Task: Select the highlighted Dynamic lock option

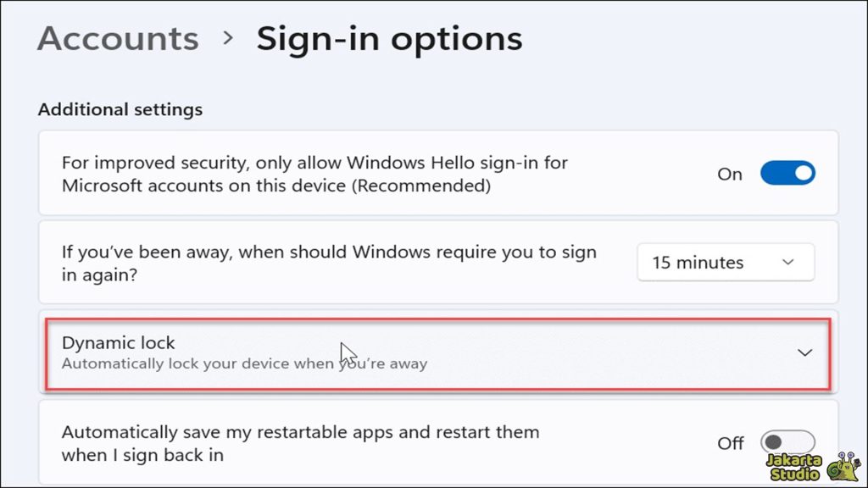Action: pyautogui.click(x=437, y=352)
